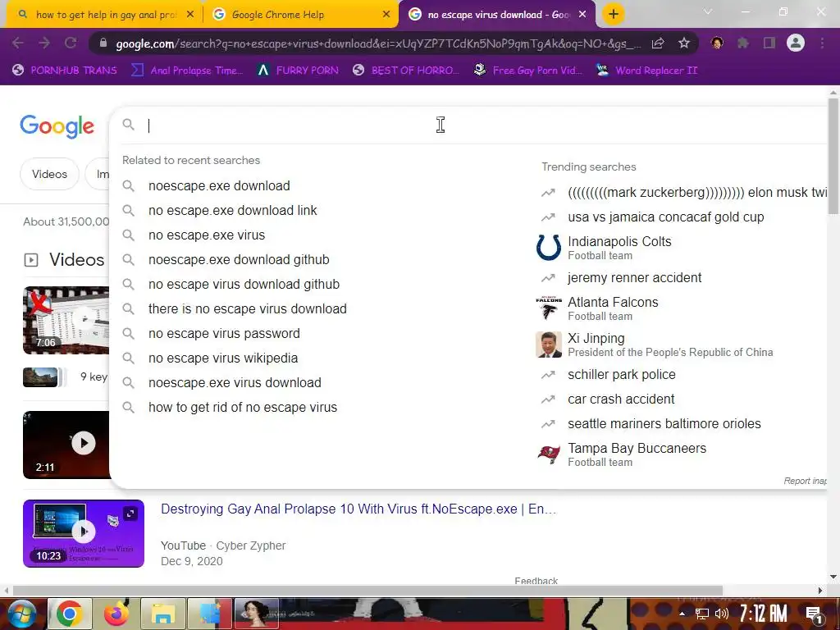Open File Explorer from the taskbar

tap(163, 614)
